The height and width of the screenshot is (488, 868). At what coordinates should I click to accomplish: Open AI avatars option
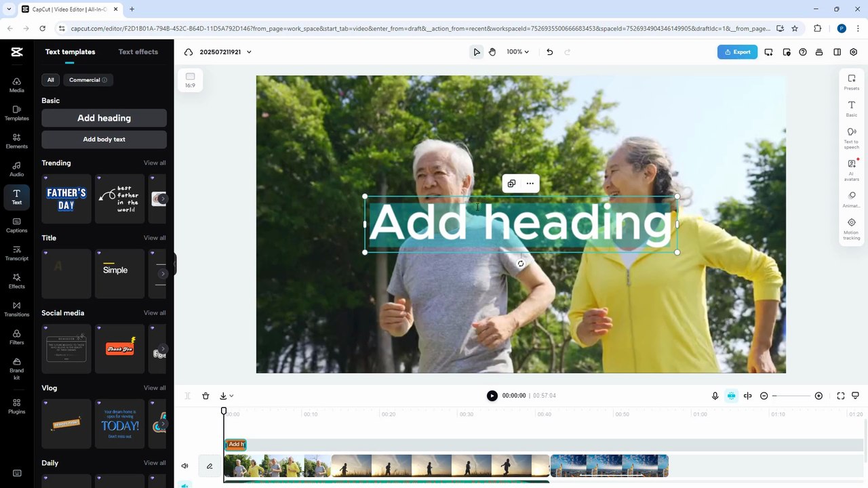coord(851,169)
